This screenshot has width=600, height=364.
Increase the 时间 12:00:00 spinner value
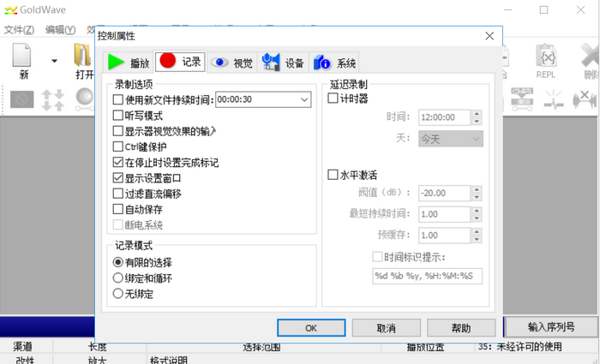point(477,114)
